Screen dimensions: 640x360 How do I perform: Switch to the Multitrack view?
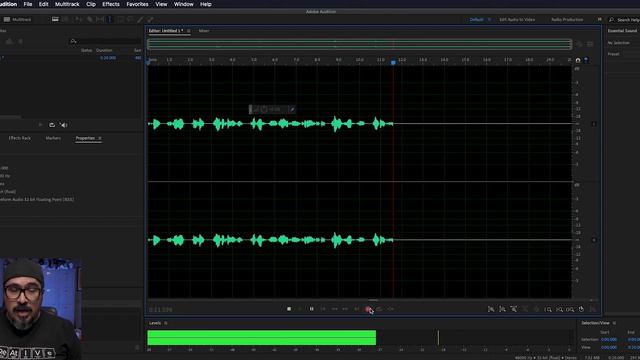[x=17, y=19]
